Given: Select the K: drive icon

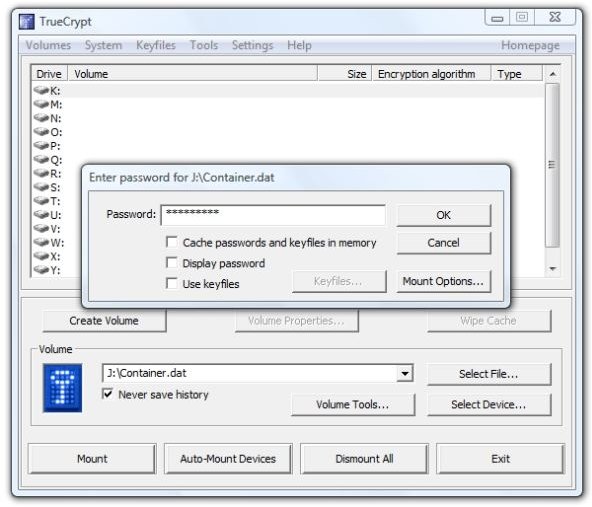Looking at the screenshot, I should tap(41, 90).
